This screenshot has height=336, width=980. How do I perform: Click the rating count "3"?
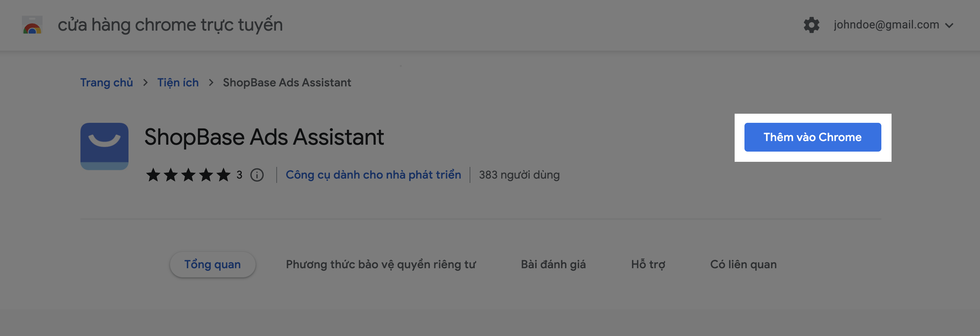pyautogui.click(x=239, y=175)
